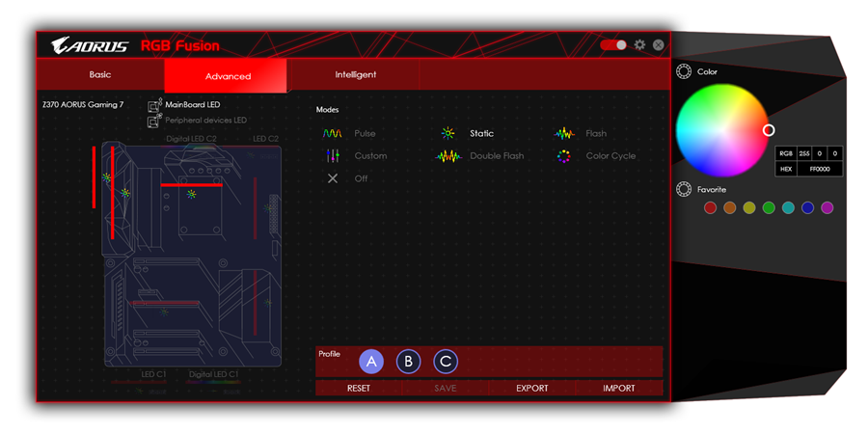Screen dimensions: 868x434
Task: Toggle the RGB Fusion power switch
Action: 612,45
